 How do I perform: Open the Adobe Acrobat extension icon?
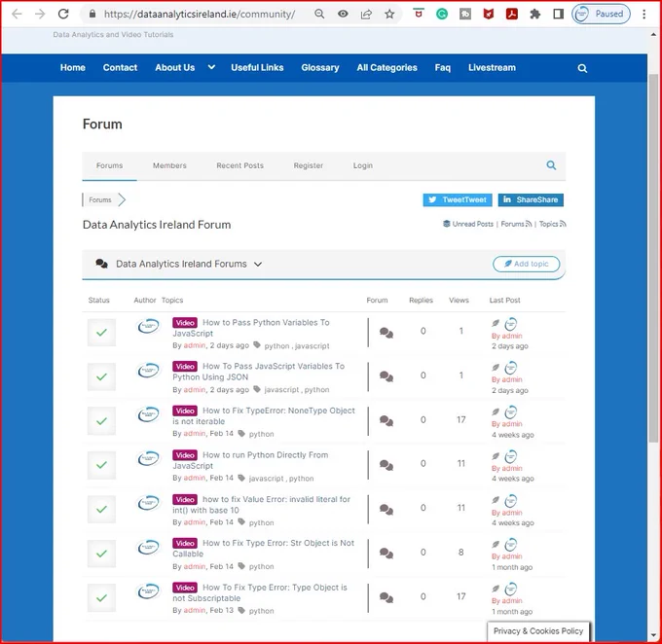click(x=512, y=14)
